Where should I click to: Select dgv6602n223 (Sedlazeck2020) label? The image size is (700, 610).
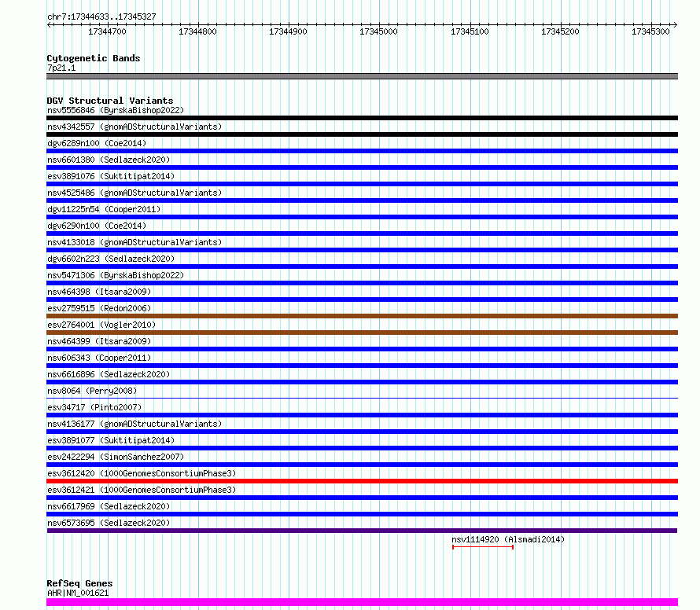pos(111,259)
